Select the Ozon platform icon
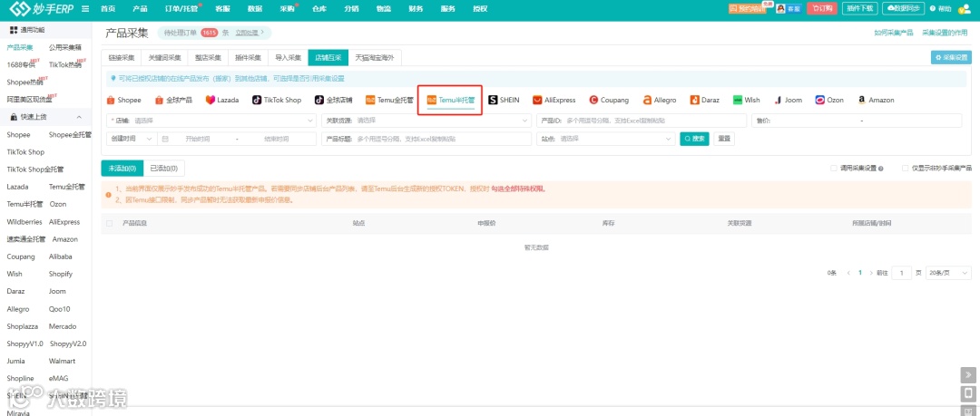Viewport: 980px width, 416px height. pos(820,100)
